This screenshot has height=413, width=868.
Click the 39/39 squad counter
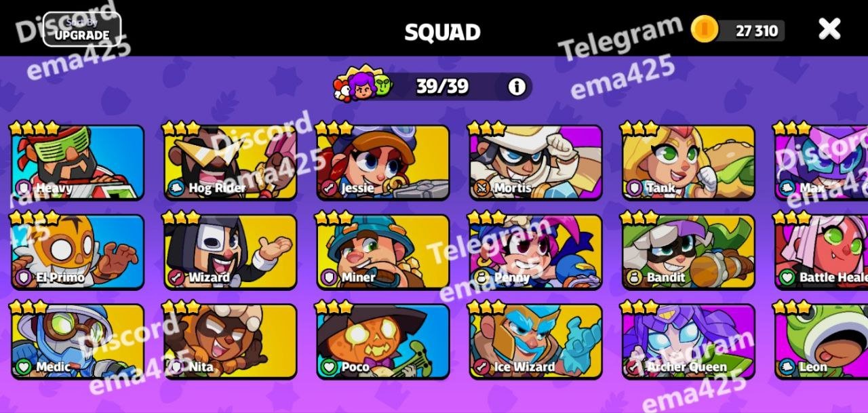pyautogui.click(x=442, y=87)
